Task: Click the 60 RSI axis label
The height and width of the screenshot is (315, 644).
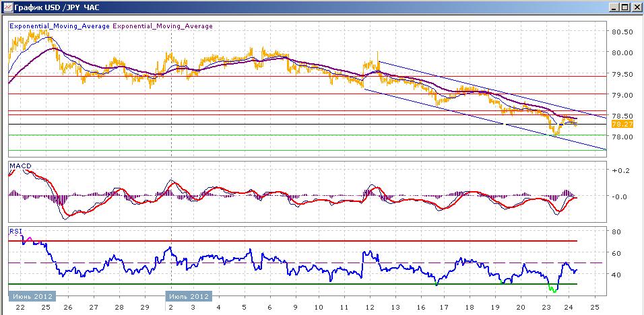Action: (616, 253)
